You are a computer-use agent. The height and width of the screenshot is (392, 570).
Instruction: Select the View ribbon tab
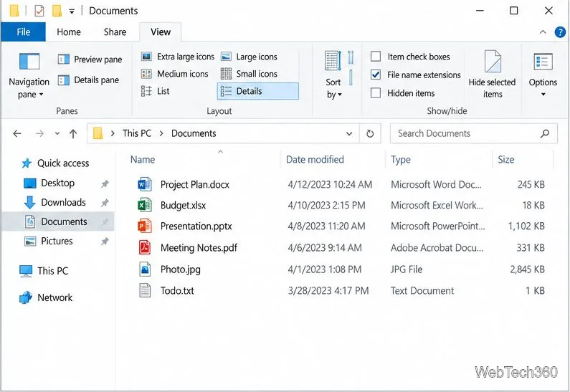tap(161, 32)
